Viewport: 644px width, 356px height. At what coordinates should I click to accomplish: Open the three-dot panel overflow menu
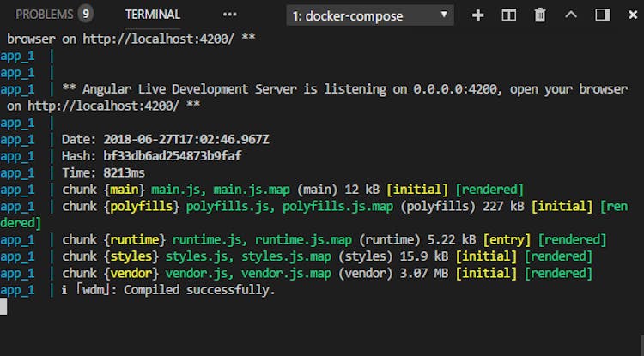click(229, 15)
